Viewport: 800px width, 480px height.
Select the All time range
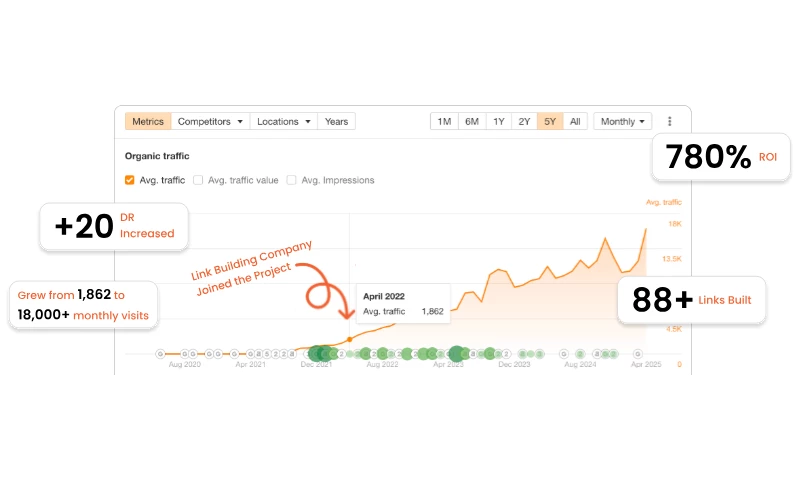click(574, 121)
